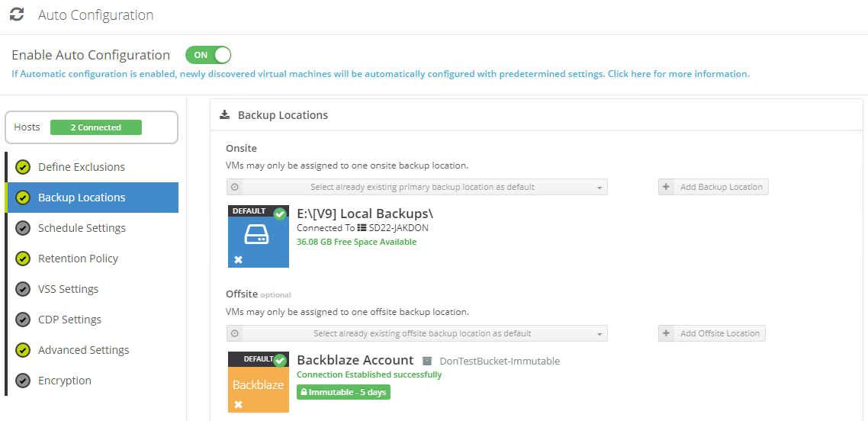Click the Auto Configuration refresh icon
The image size is (868, 421).
tap(17, 14)
